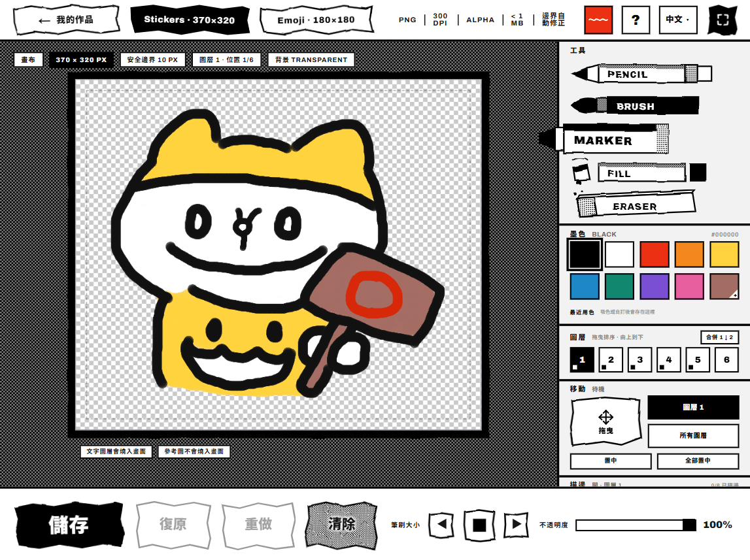
Task: Save the artwork with 儲存
Action: tap(69, 525)
